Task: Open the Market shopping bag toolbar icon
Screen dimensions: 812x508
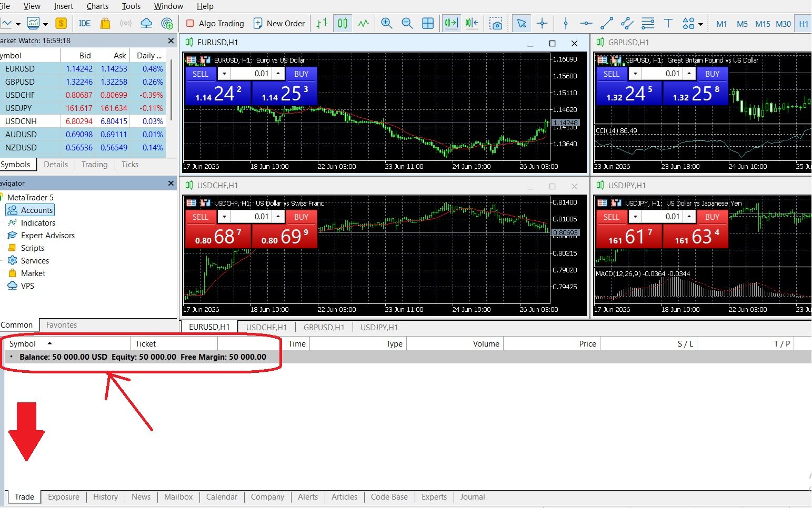Action: click(105, 23)
